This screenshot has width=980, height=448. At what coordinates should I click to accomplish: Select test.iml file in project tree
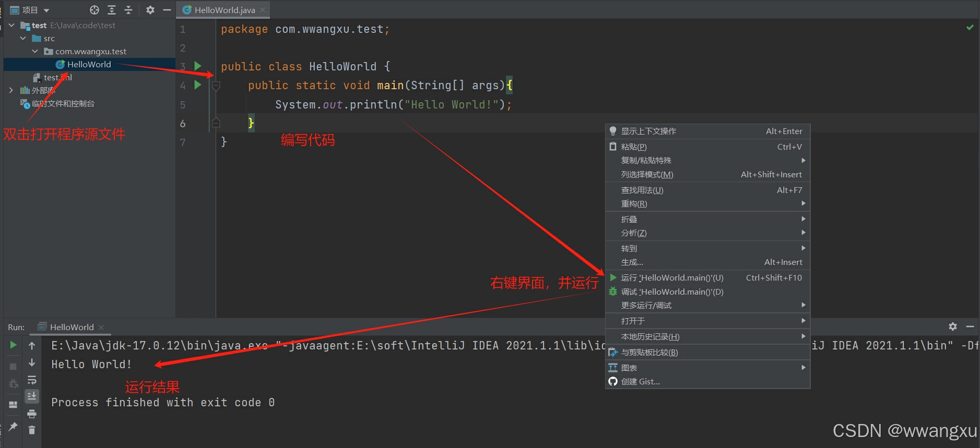tap(52, 77)
